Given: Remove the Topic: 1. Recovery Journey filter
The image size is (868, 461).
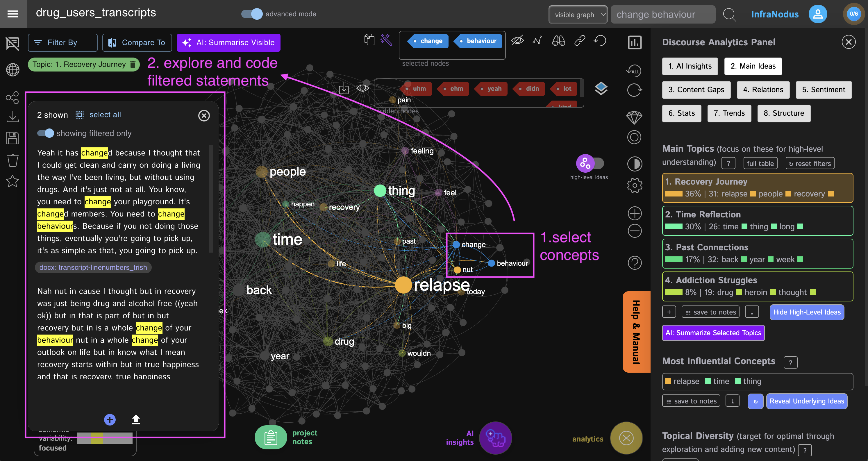Looking at the screenshot, I should [133, 64].
